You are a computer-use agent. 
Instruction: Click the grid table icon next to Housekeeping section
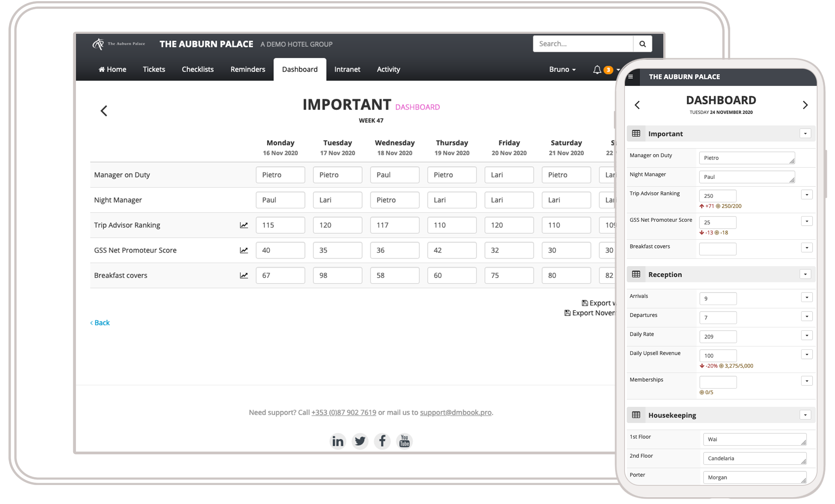pos(636,415)
